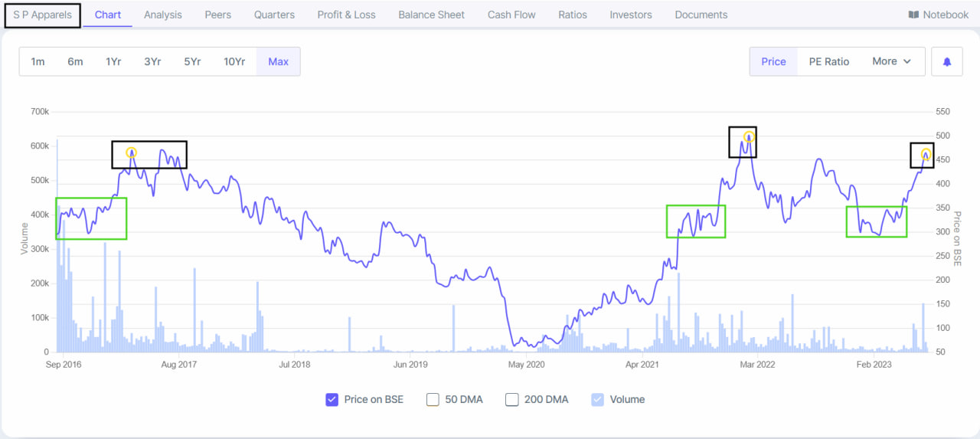Switch to Balance Sheet tab
The height and width of the screenshot is (439, 980).
click(x=431, y=15)
